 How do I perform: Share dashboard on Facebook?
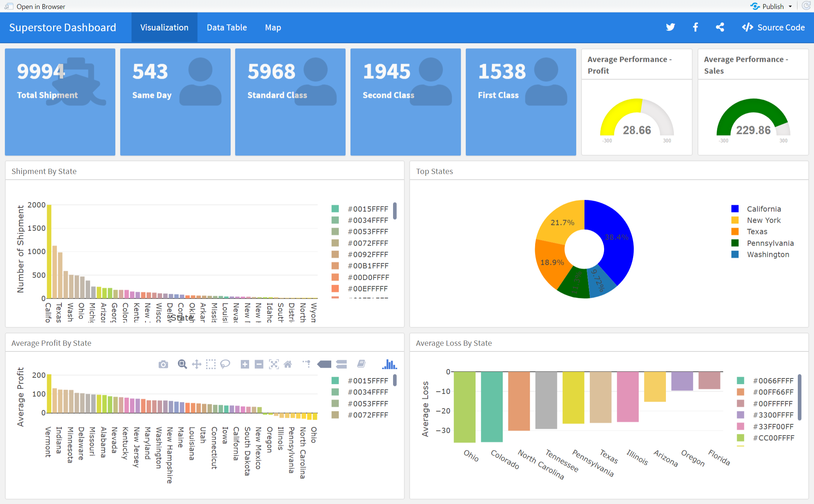pyautogui.click(x=695, y=27)
